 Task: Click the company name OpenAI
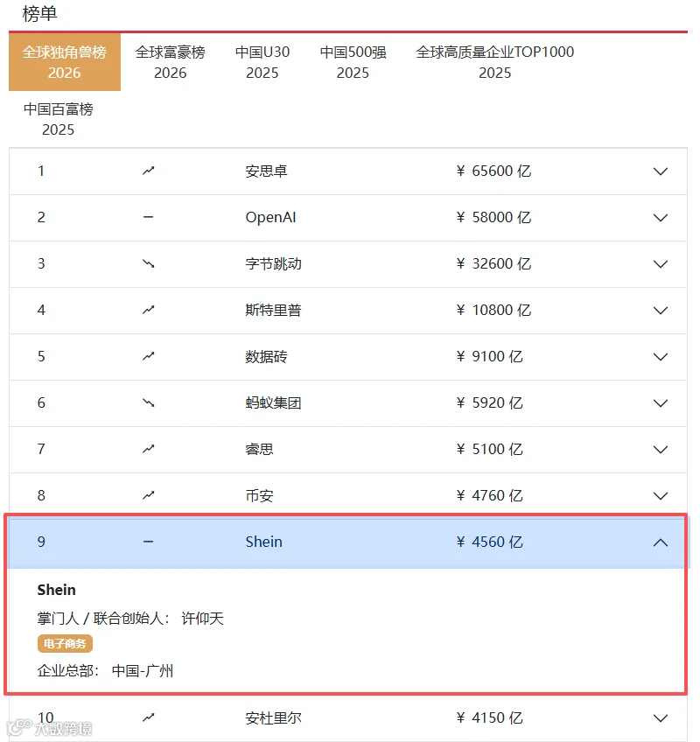[270, 217]
